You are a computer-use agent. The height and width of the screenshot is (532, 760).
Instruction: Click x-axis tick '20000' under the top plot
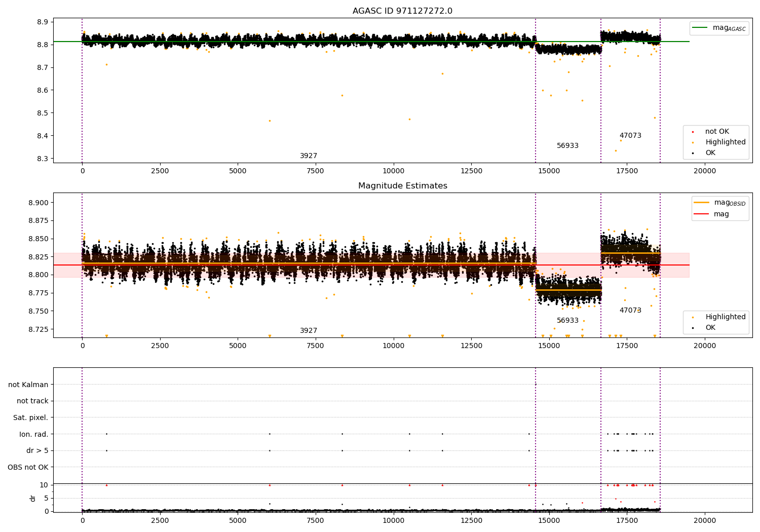click(704, 171)
